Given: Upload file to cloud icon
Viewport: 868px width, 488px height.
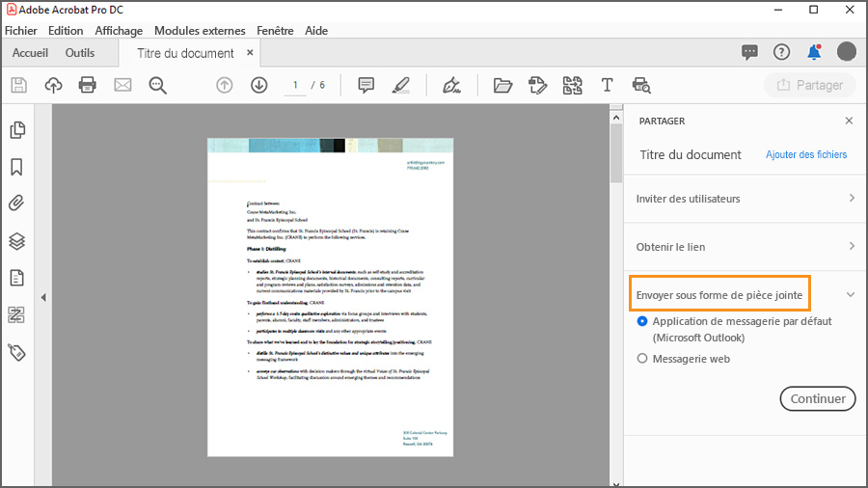Looking at the screenshot, I should tap(53, 85).
